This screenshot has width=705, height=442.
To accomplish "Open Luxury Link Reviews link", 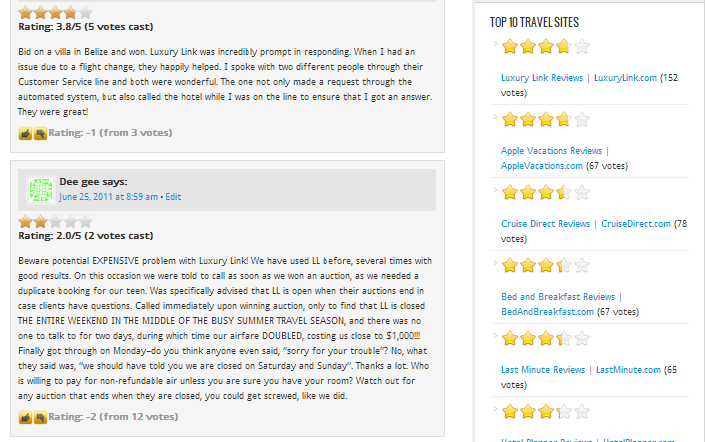I will point(542,78).
